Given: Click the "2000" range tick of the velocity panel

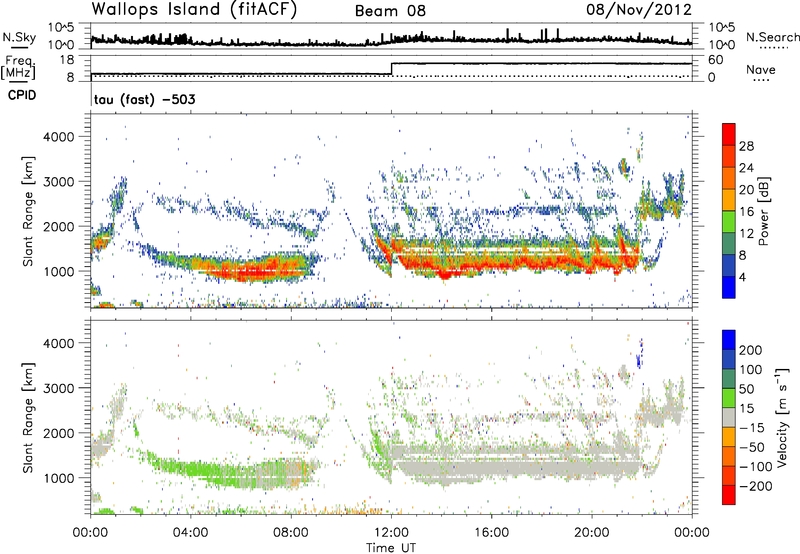Looking at the screenshot, I should (58, 433).
